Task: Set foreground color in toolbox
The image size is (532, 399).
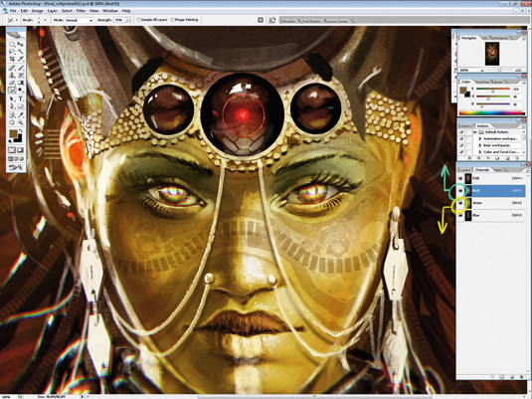Action: [x=13, y=133]
